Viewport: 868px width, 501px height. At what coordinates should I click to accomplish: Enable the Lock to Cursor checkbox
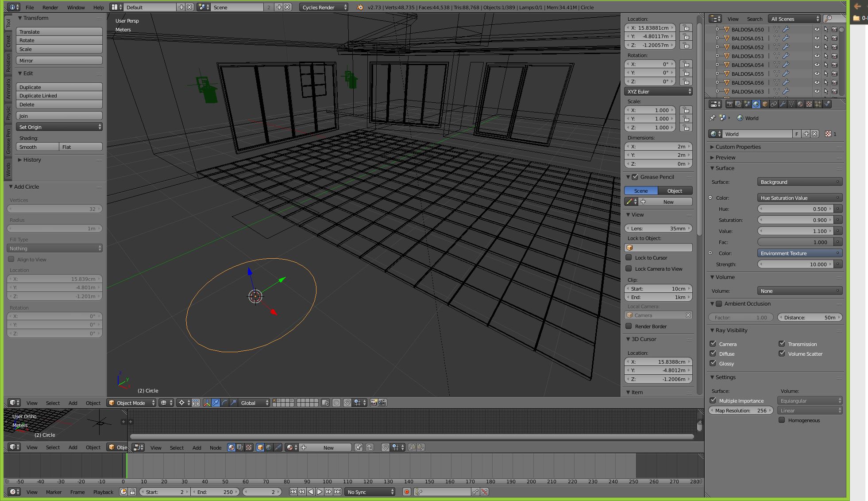point(629,257)
